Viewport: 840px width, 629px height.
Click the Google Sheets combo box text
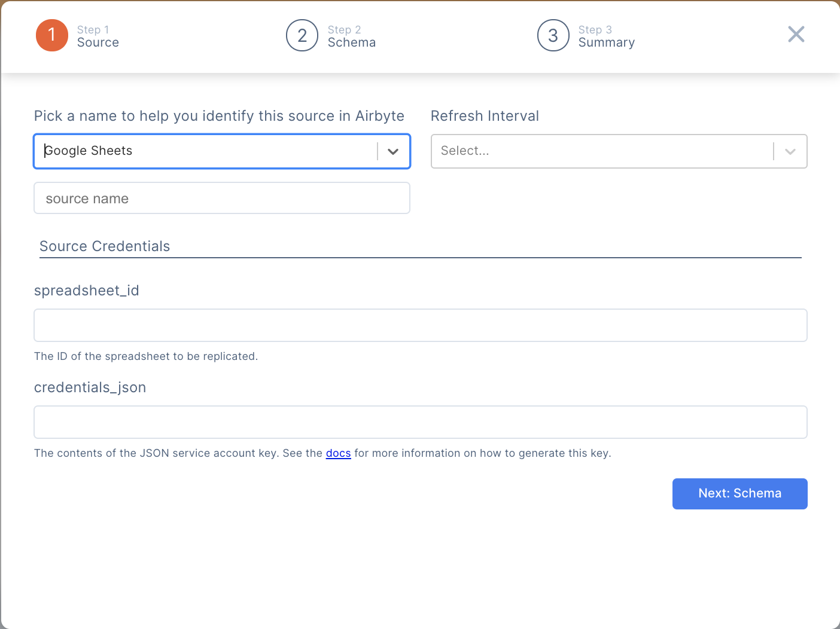tap(89, 151)
